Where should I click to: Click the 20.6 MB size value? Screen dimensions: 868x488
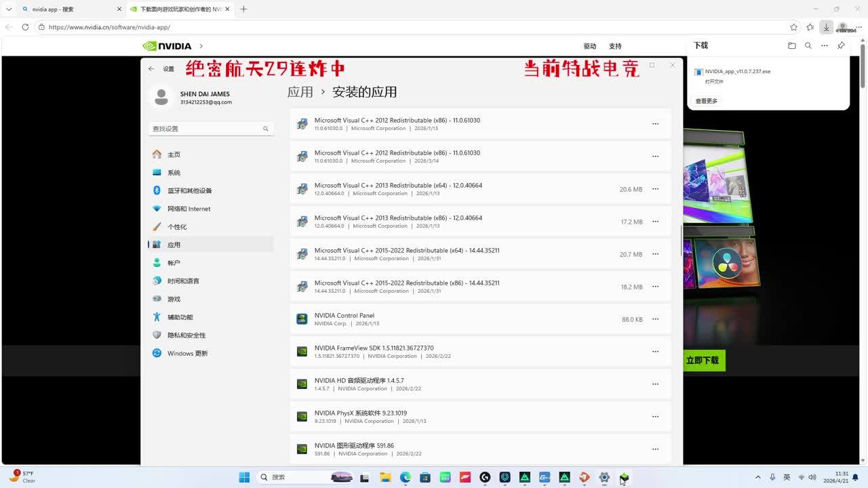pyautogui.click(x=631, y=190)
